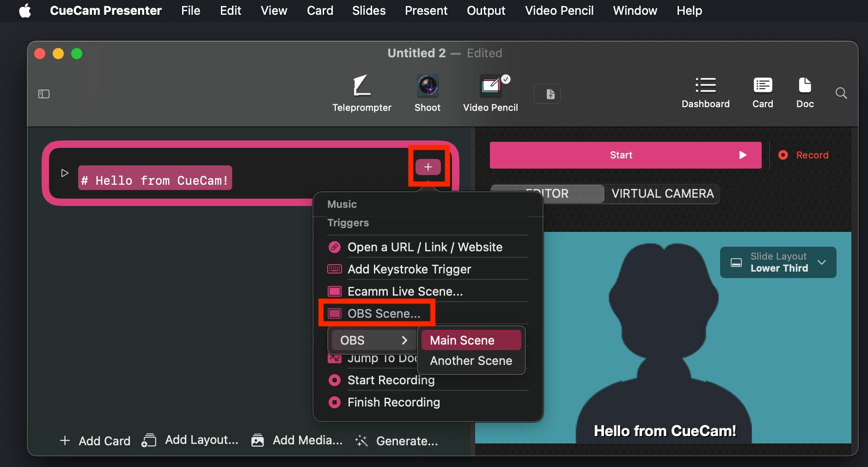Open the Slides menu
This screenshot has width=868, height=467.
click(x=369, y=11)
